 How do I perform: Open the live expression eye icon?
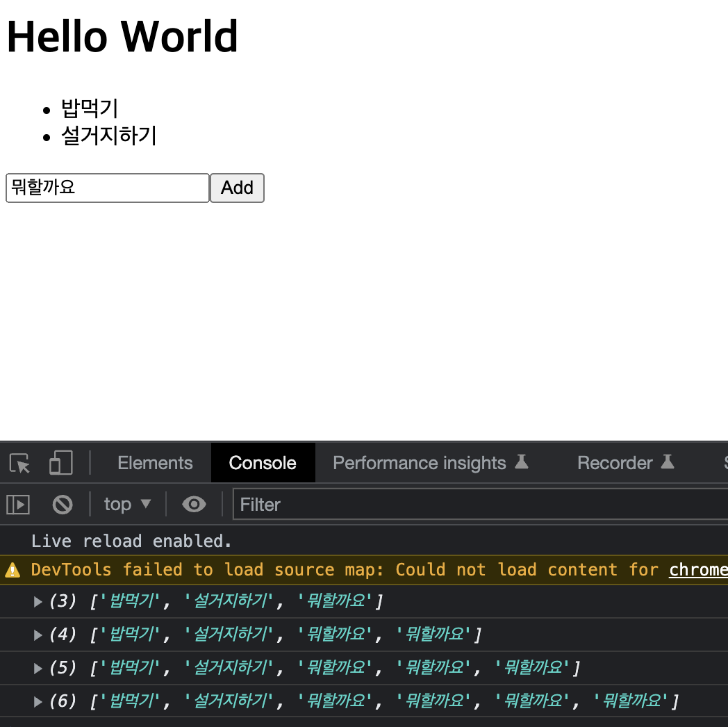pos(194,504)
